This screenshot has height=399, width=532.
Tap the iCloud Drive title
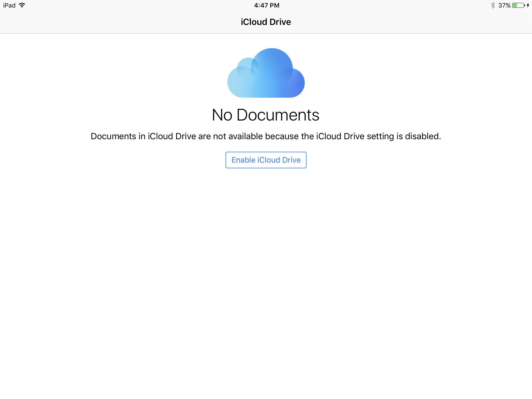266,22
